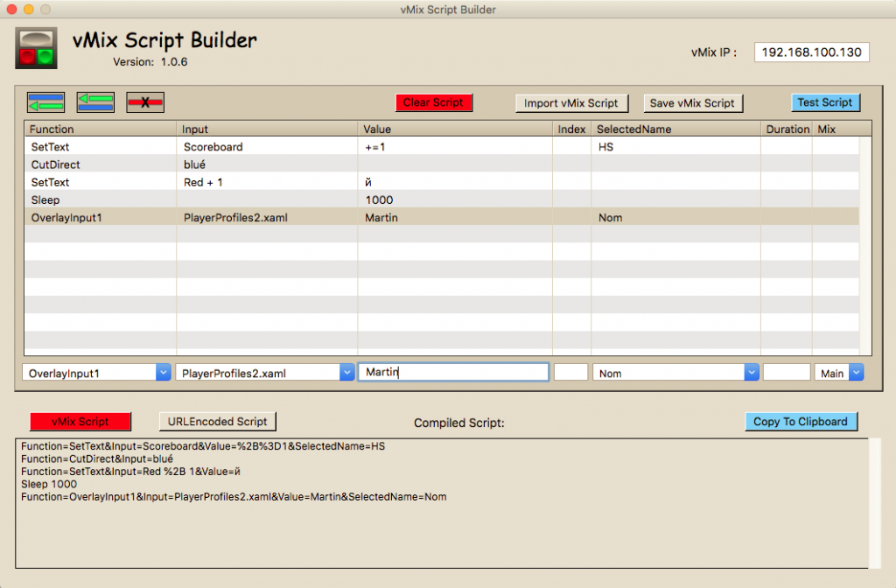The image size is (896, 588).
Task: Save the vMix Script
Action: coord(693,102)
